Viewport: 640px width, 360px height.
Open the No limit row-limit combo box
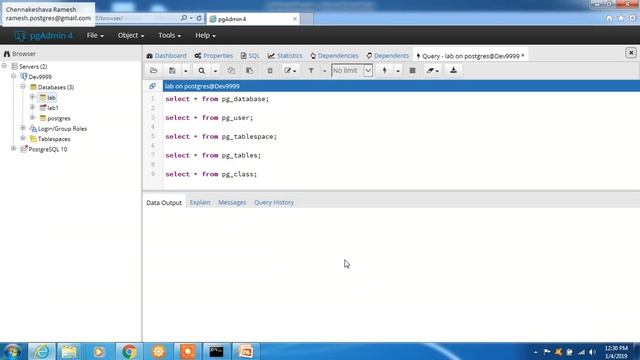point(352,71)
